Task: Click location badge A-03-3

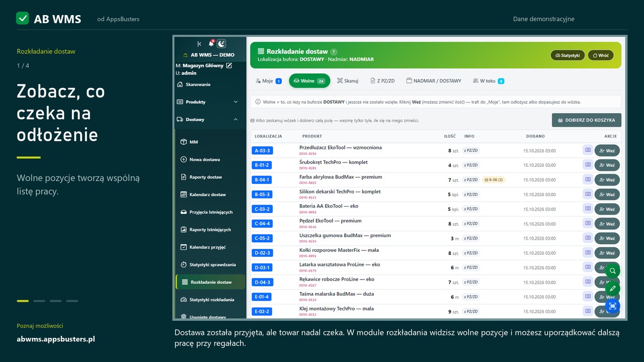Action: click(x=262, y=150)
